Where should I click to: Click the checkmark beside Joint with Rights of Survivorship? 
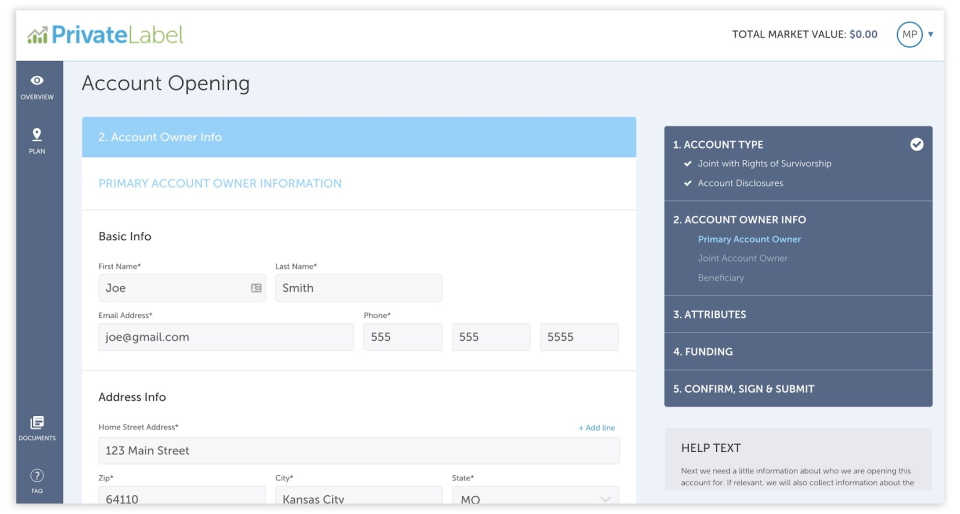click(688, 164)
